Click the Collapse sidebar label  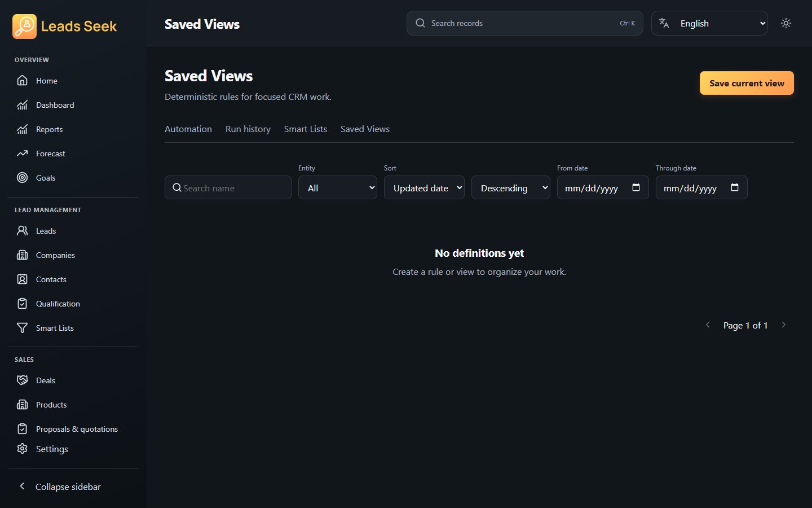[68, 487]
